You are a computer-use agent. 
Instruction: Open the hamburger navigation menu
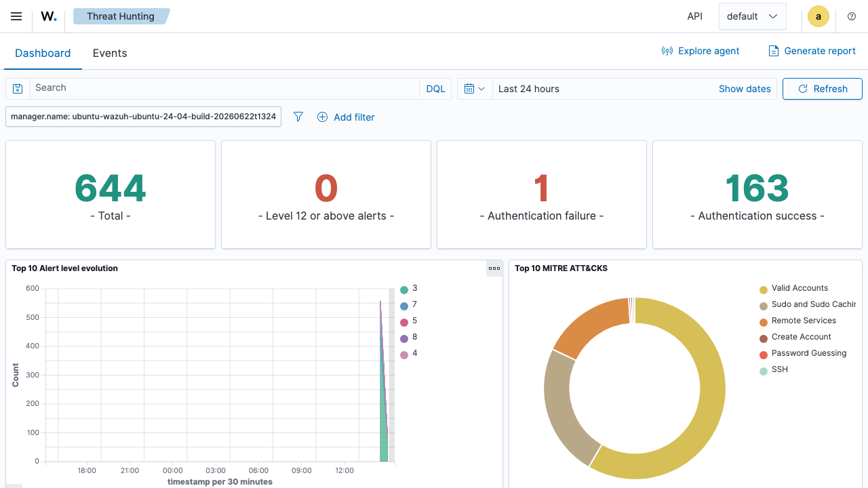coord(16,16)
